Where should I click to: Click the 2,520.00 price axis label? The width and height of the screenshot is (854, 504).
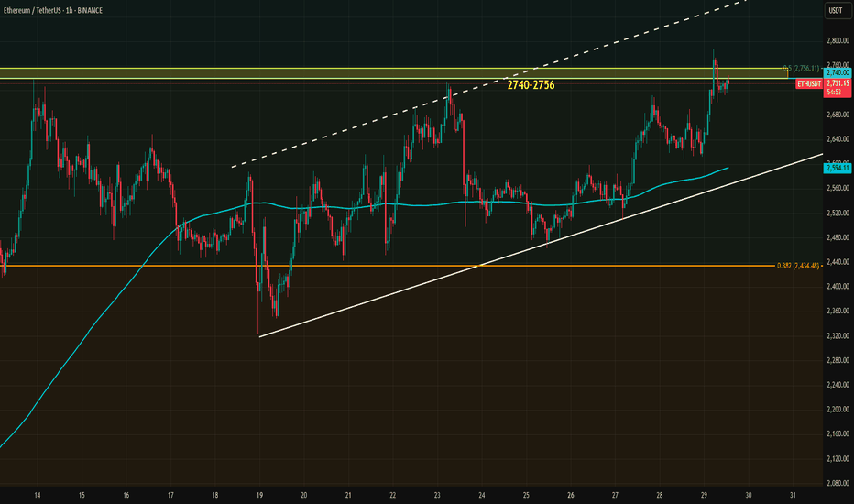coord(838,213)
